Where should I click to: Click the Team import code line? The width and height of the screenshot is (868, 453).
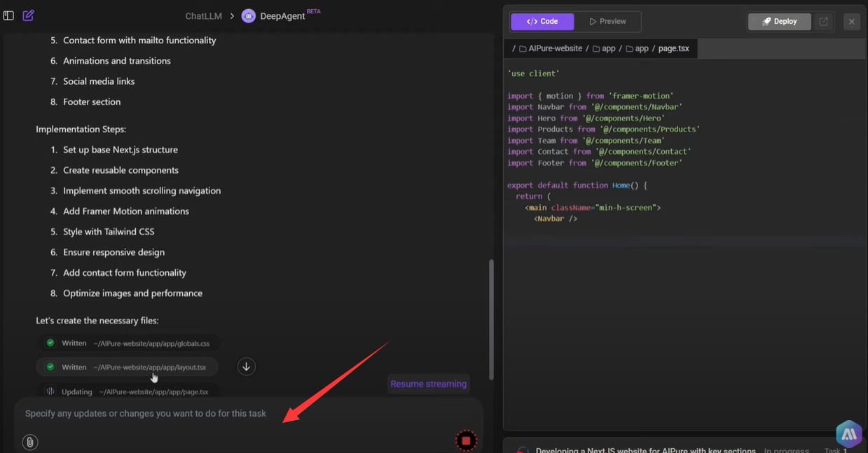tap(586, 141)
